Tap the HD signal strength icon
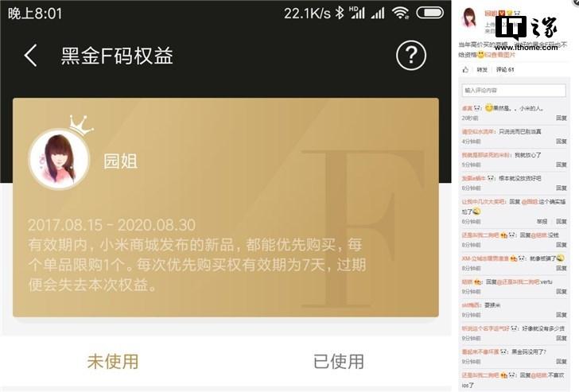579x392 pixels. (357, 13)
